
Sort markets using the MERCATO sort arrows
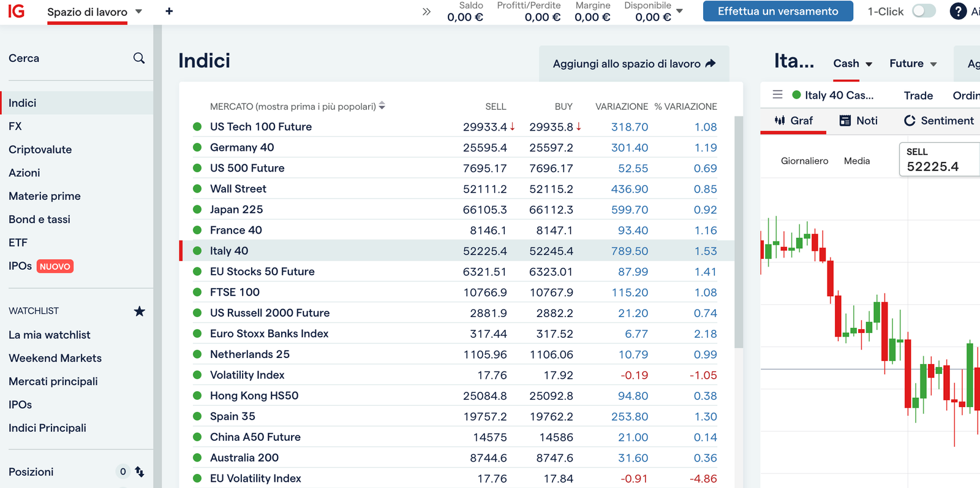point(382,106)
